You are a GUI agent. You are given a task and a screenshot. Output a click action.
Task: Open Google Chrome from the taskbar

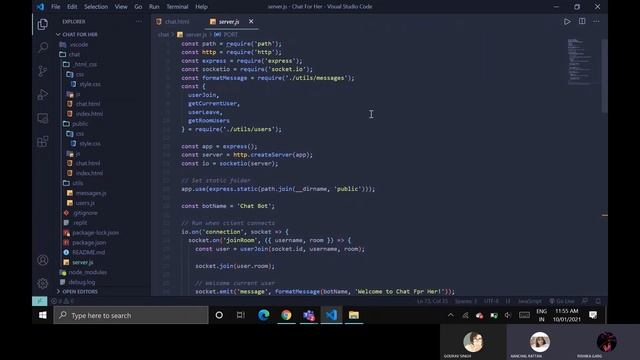point(286,315)
